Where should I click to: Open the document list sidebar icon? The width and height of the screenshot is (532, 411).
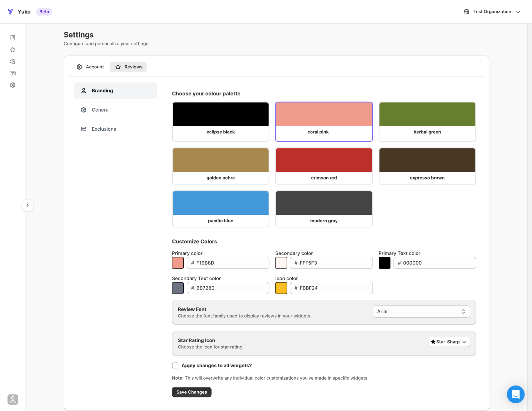(13, 38)
